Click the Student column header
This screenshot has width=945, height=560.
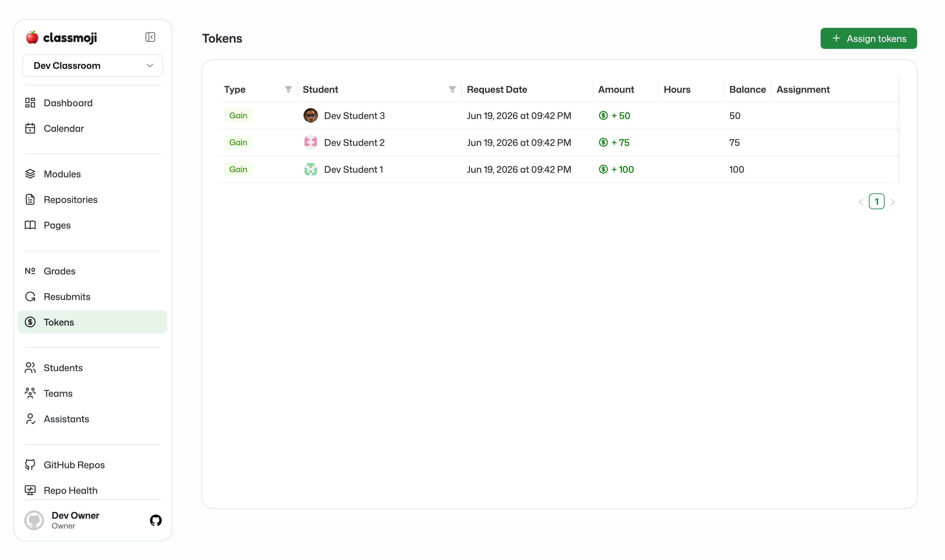(x=321, y=90)
